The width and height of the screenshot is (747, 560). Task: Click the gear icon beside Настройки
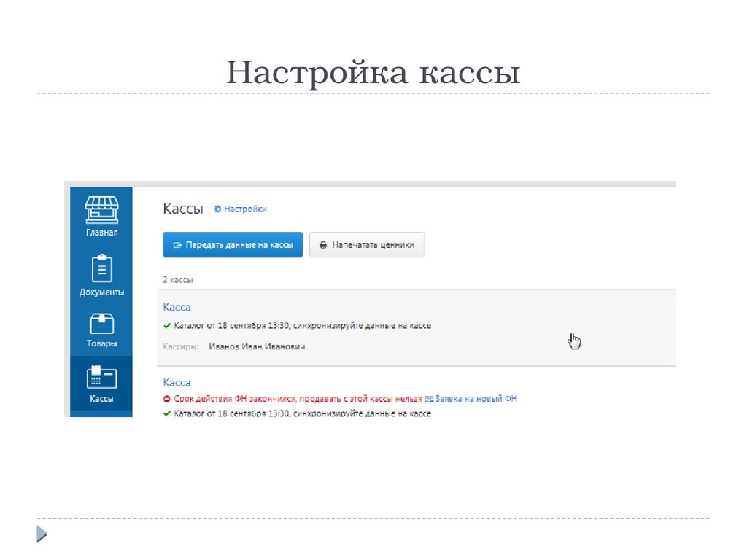tap(217, 209)
